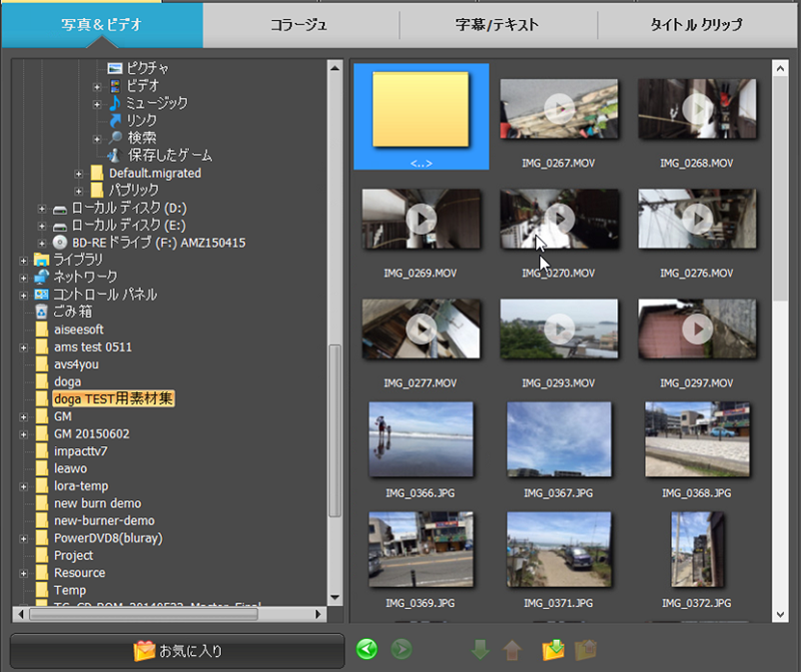The image size is (801, 672).
Task: Click the thumbnail pane scrollbar up arrow
Action: click(x=782, y=66)
